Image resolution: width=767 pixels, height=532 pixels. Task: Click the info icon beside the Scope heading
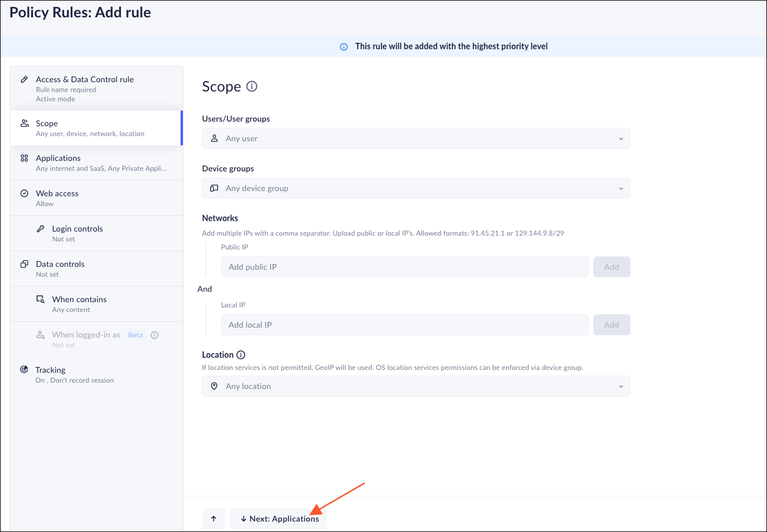(x=252, y=86)
